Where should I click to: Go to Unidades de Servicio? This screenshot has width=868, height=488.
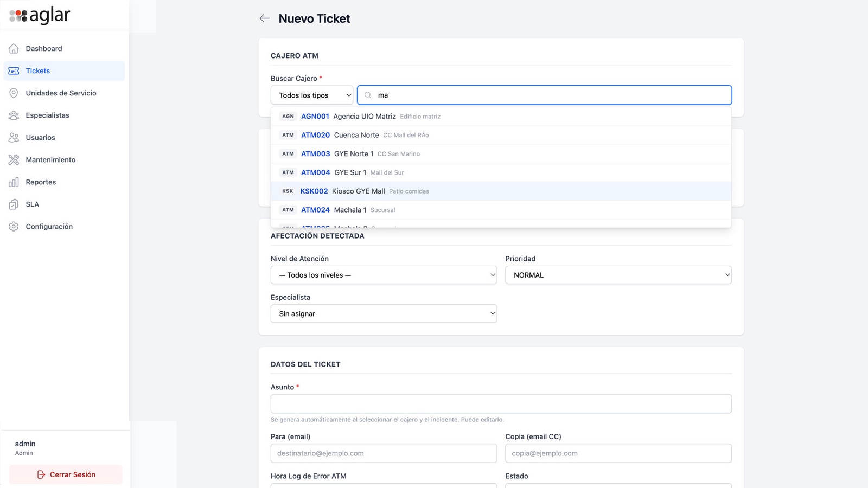pos(64,93)
